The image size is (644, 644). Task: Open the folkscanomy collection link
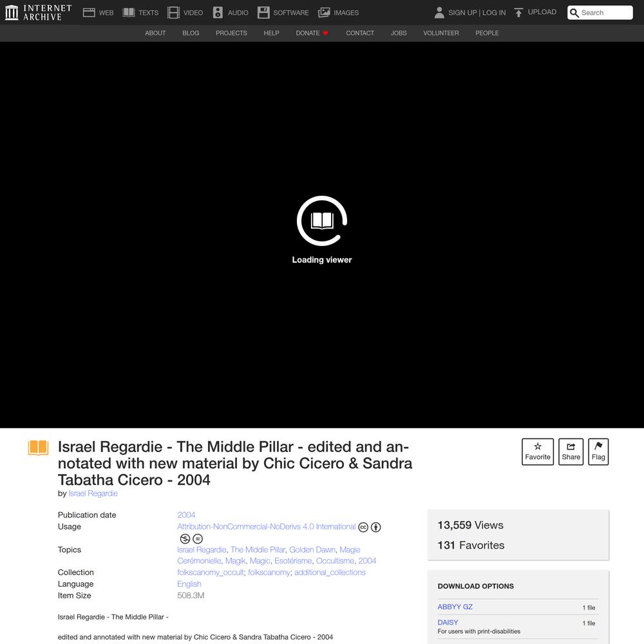tap(269, 573)
